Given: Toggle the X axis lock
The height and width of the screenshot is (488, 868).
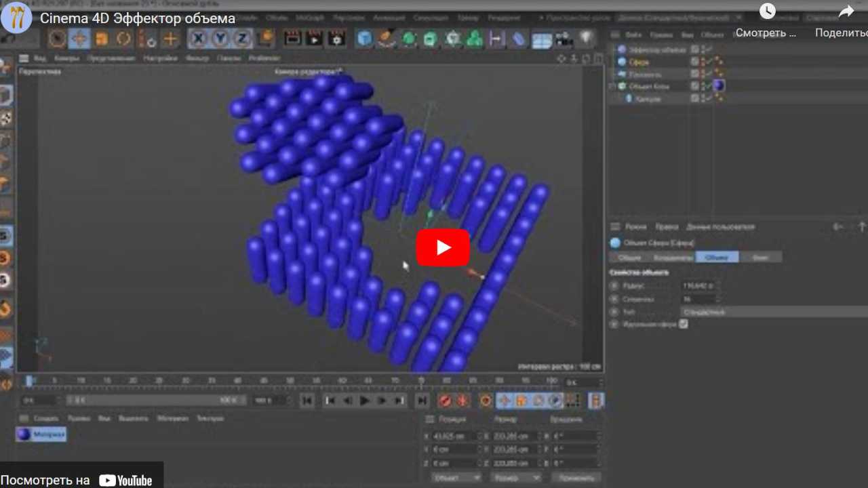Looking at the screenshot, I should click(x=197, y=39).
